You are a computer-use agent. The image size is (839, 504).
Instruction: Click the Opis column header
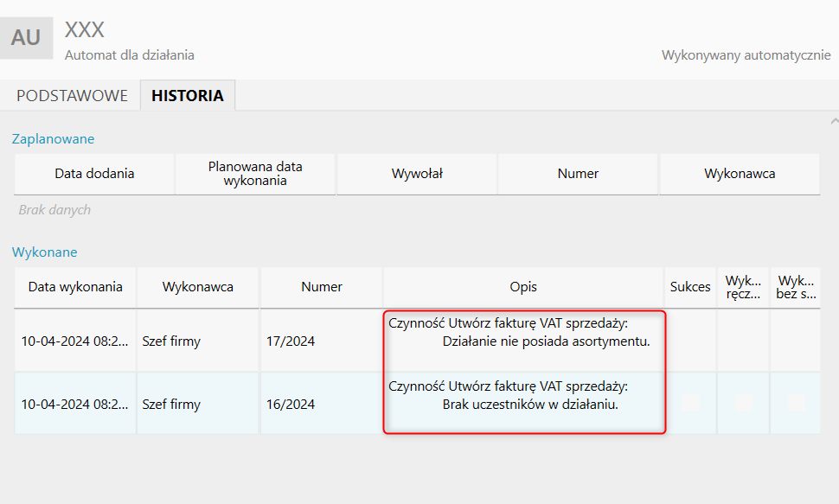pos(523,287)
